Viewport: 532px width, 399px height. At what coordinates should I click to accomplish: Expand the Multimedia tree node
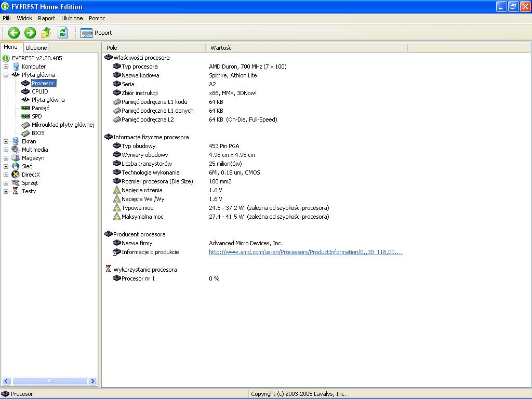click(6, 150)
